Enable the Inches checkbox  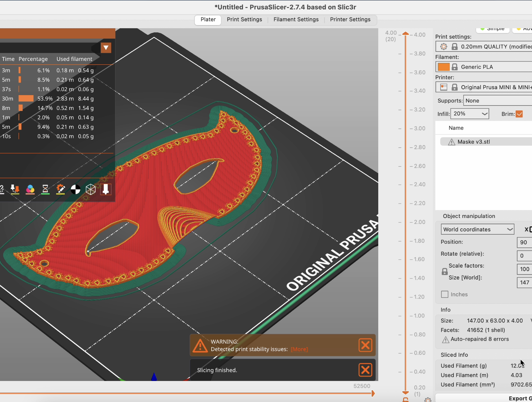(x=445, y=294)
